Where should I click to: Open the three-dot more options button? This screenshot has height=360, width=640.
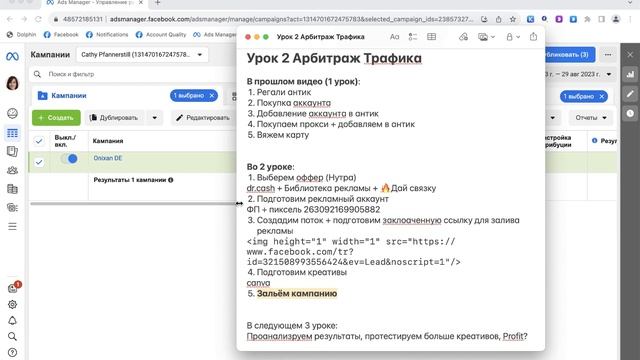[x=608, y=54]
